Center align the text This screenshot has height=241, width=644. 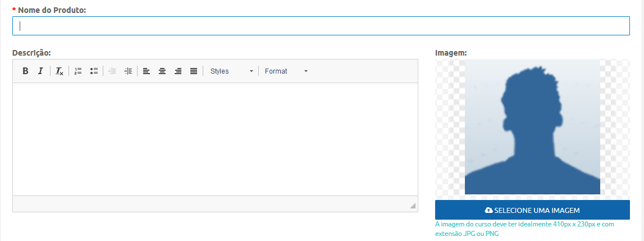[162, 71]
